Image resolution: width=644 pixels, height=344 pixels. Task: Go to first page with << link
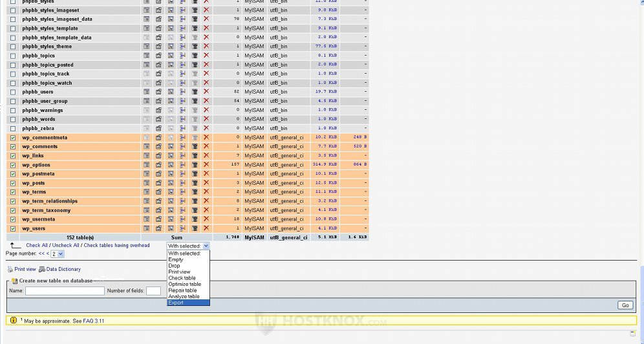(x=41, y=253)
